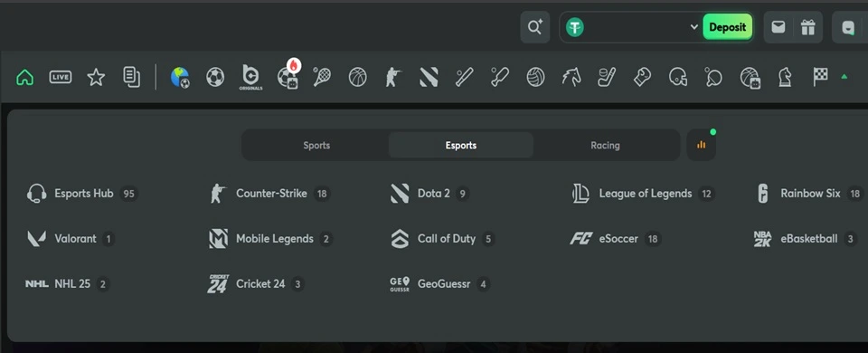The image size is (868, 353).
Task: Open Dota 2 esports category
Action: 429,194
